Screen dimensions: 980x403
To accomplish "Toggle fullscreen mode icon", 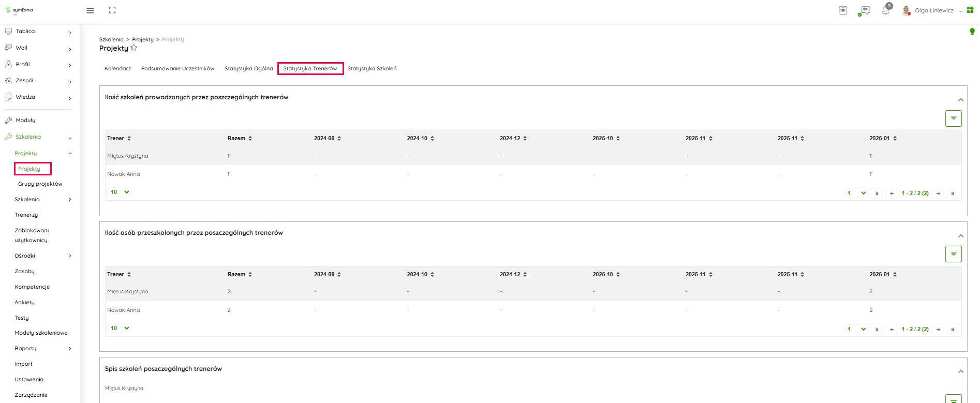I will [x=112, y=10].
